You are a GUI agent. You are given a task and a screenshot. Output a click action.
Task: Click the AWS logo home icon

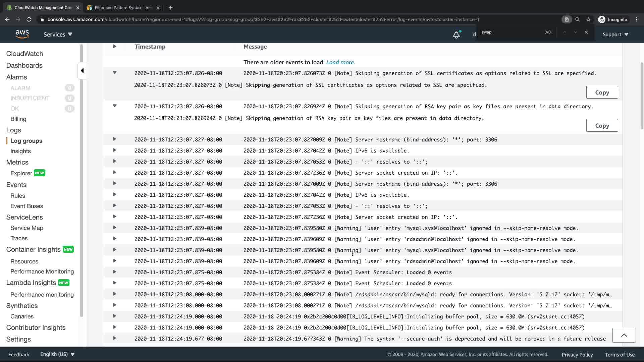coord(22,34)
